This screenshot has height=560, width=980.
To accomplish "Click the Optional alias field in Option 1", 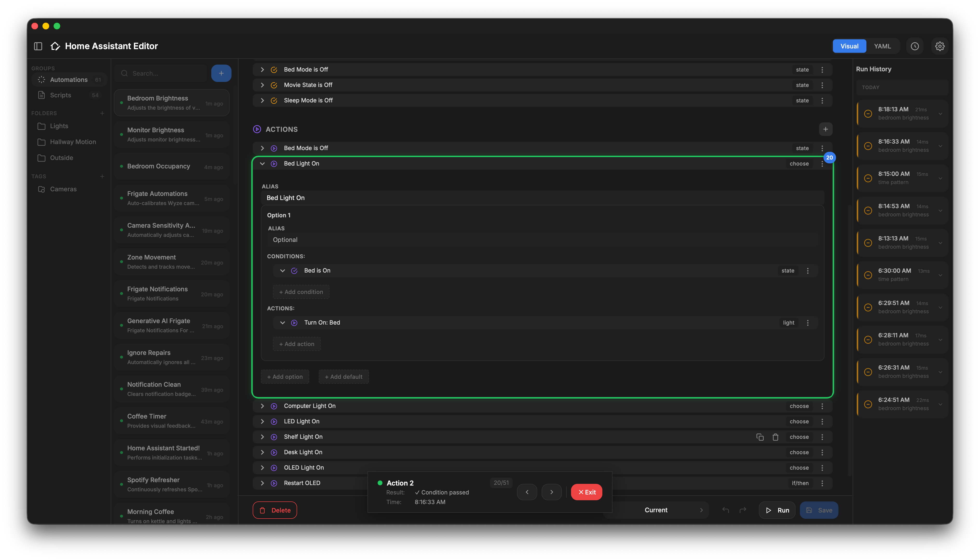I will point(543,240).
